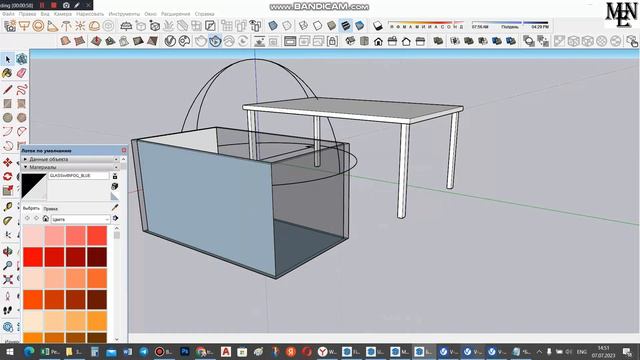Go forward in materials browser
The height and width of the screenshot is (360, 640).
point(36,219)
